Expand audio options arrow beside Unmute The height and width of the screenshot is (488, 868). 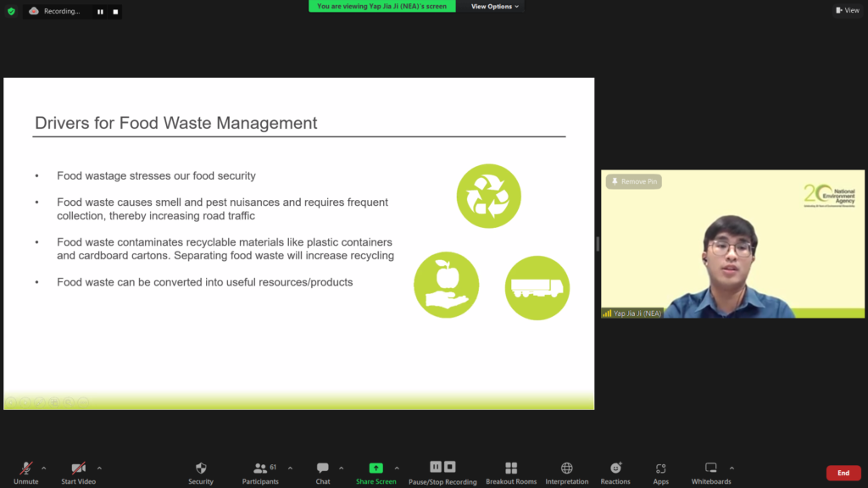(44, 467)
